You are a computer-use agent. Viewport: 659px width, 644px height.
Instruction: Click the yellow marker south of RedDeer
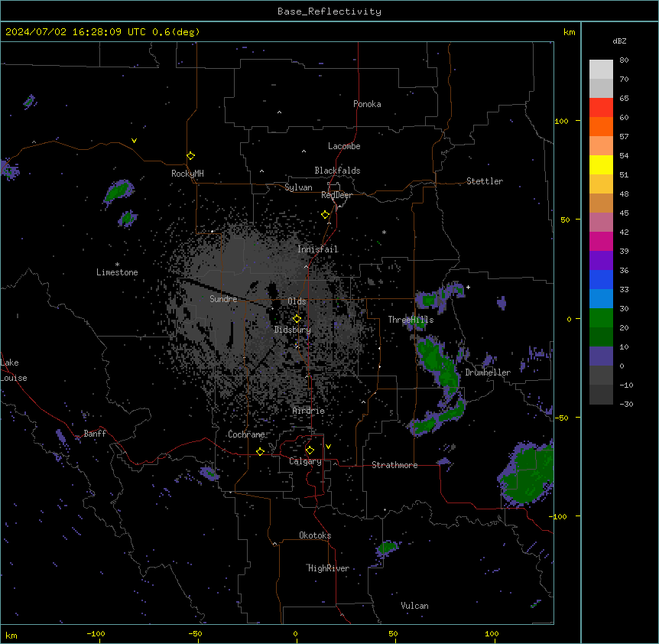coord(325,215)
